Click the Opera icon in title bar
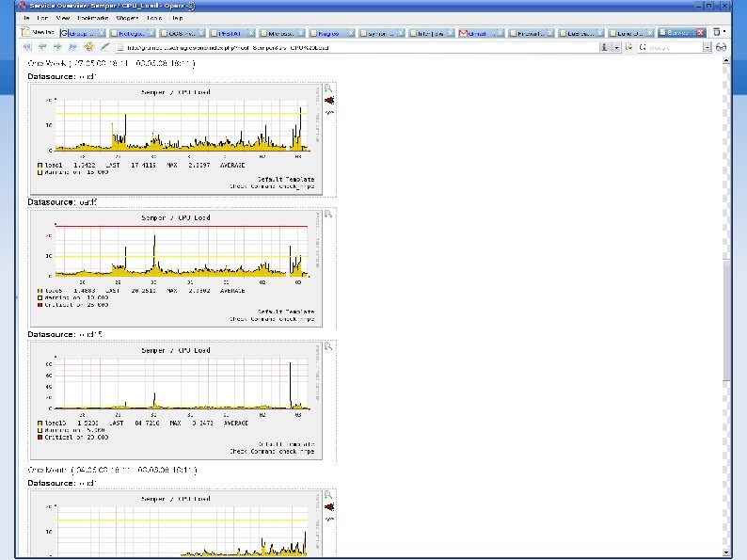This screenshot has width=747, height=560. (22, 6)
